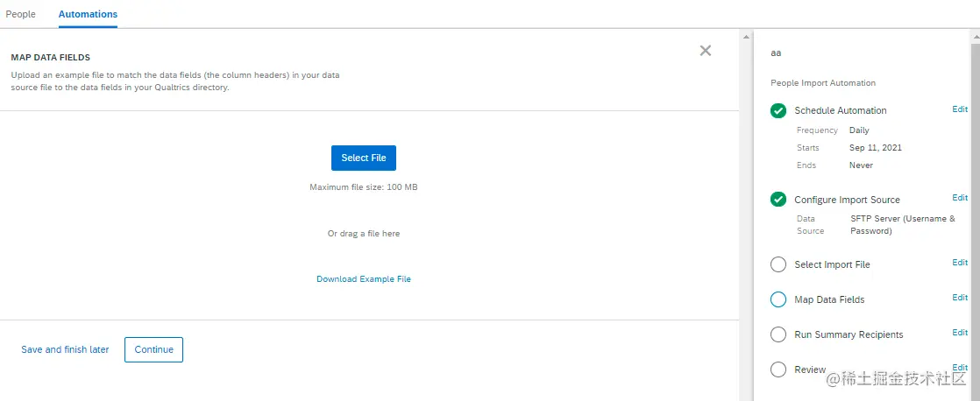Click the 'Never' end value
The height and width of the screenshot is (401, 980).
point(862,165)
